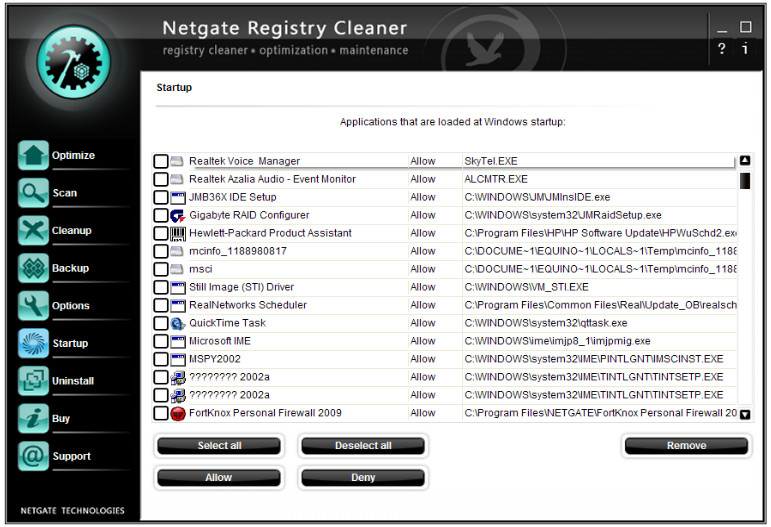771x527 pixels.
Task: Tick the Still Image (STI) Driver checkbox
Action: 161,287
